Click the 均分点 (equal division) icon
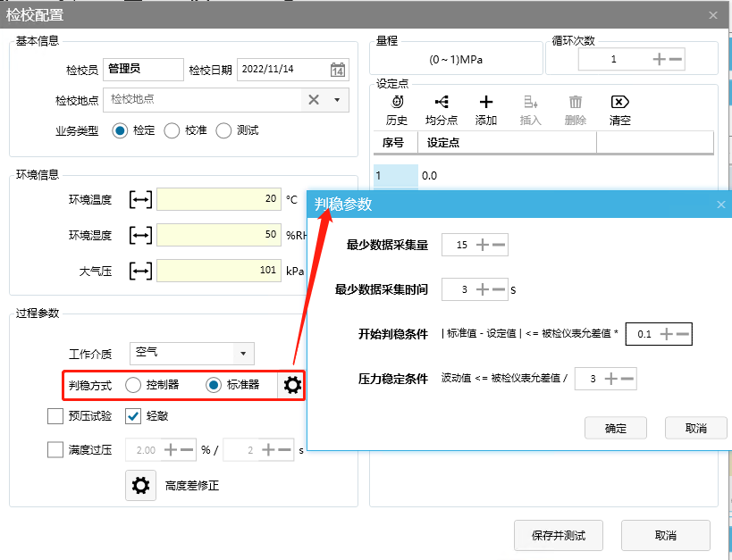 (x=442, y=103)
